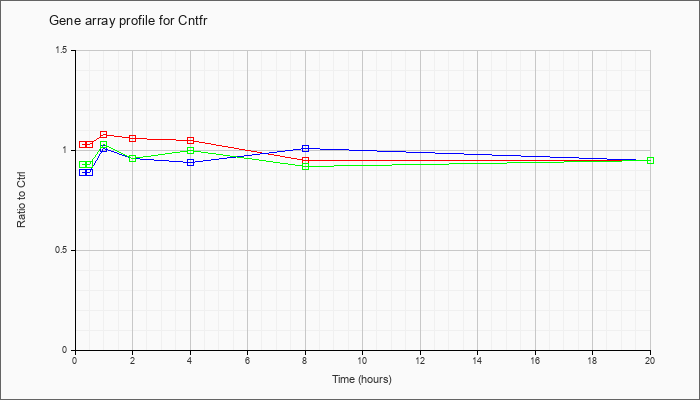The width and height of the screenshot is (700, 400).
Task: Select the red data marker at 2 hours
Action: coord(132,138)
